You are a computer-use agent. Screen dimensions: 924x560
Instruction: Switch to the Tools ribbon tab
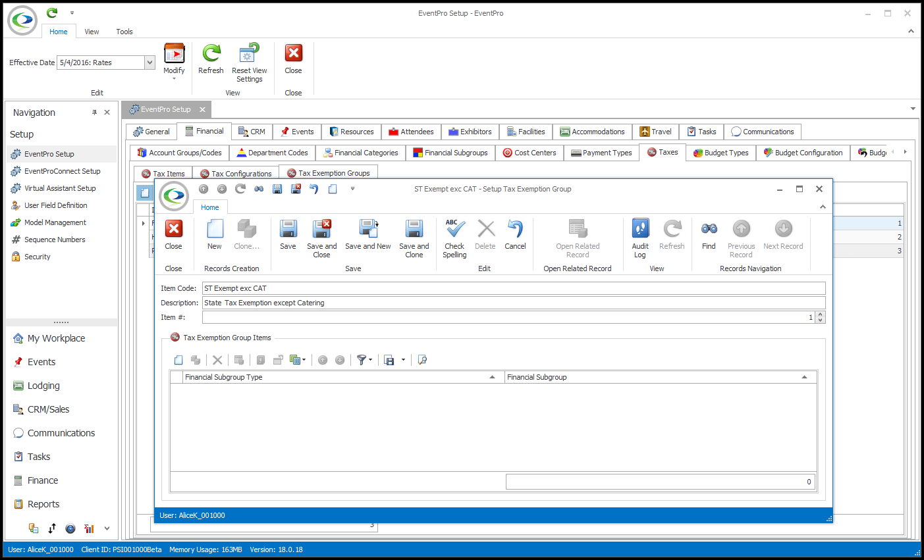tap(124, 32)
